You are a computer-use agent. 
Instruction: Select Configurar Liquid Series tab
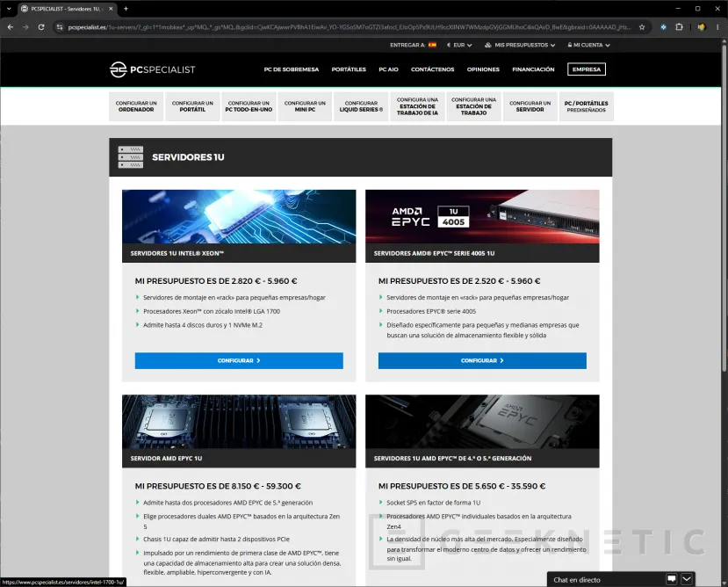[361, 106]
